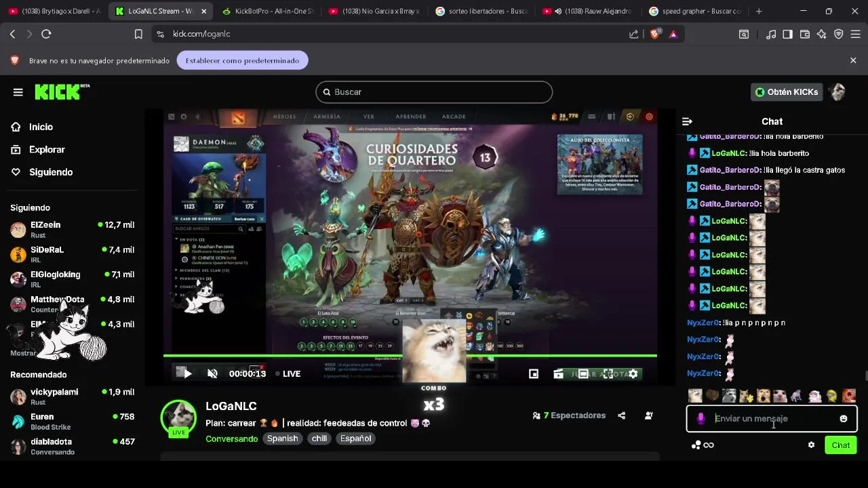Open Brave Shields lion icon
The width and height of the screenshot is (868, 488).
point(655,34)
